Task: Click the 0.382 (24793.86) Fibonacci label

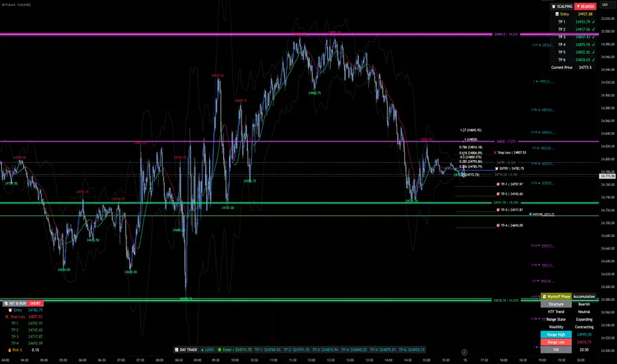Action: (x=471, y=161)
